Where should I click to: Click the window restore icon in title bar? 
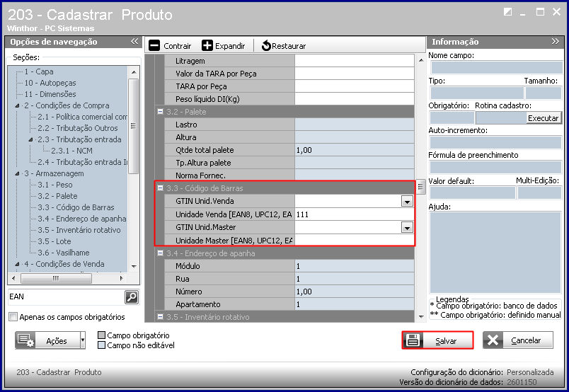tap(507, 11)
